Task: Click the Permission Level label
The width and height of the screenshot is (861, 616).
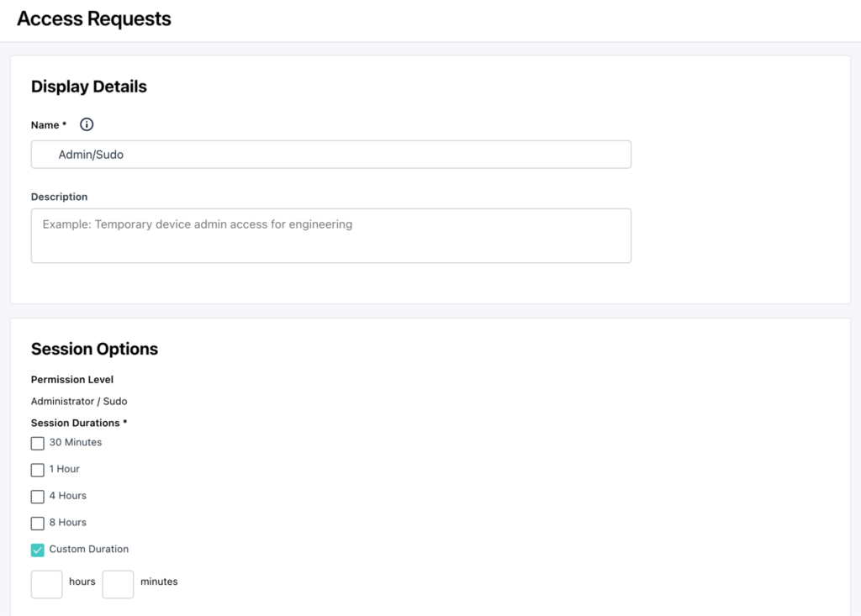Action: point(72,379)
